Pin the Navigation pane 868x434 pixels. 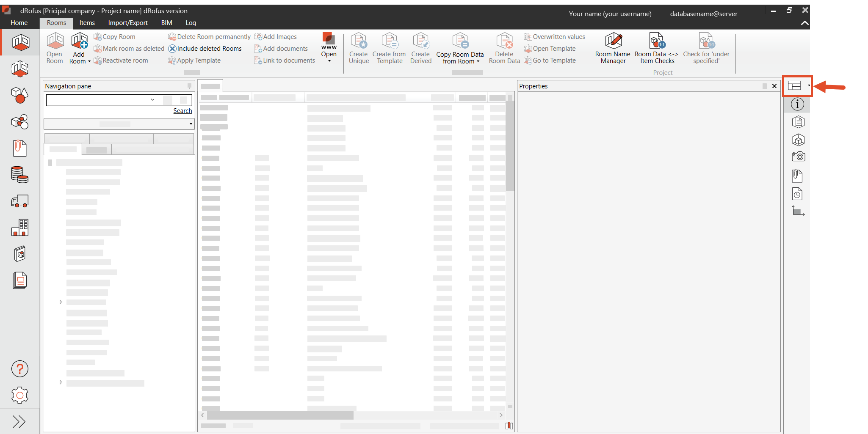pyautogui.click(x=189, y=86)
